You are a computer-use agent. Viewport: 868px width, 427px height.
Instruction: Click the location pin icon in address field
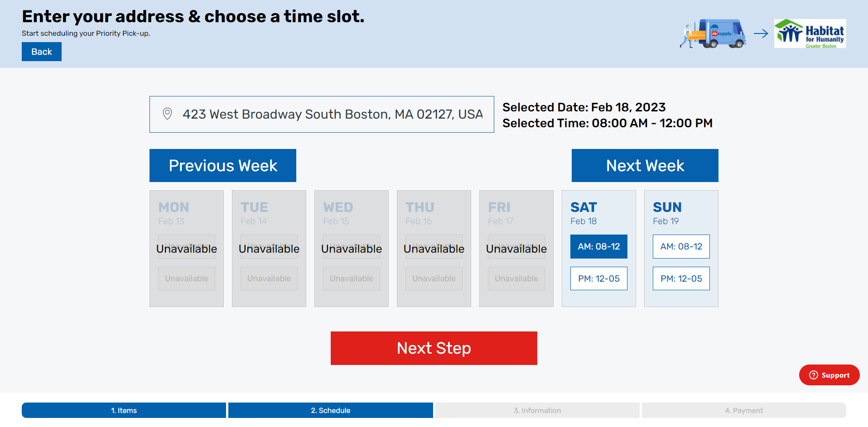click(167, 114)
